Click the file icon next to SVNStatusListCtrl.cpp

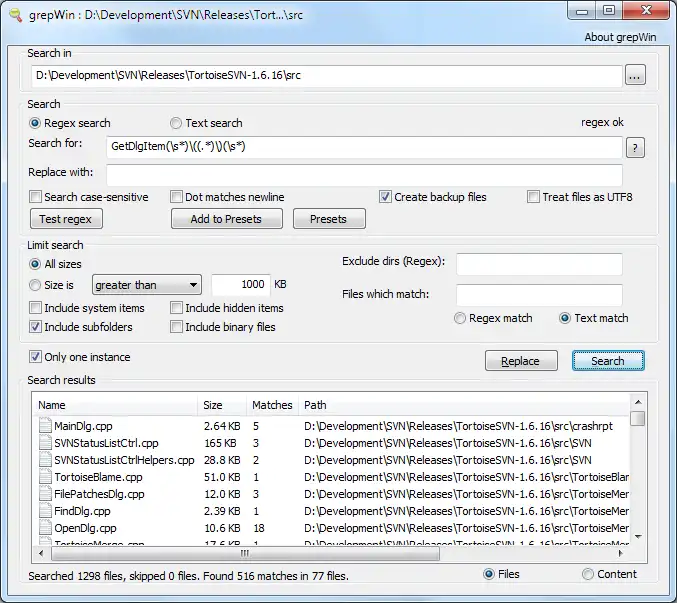tap(45, 443)
